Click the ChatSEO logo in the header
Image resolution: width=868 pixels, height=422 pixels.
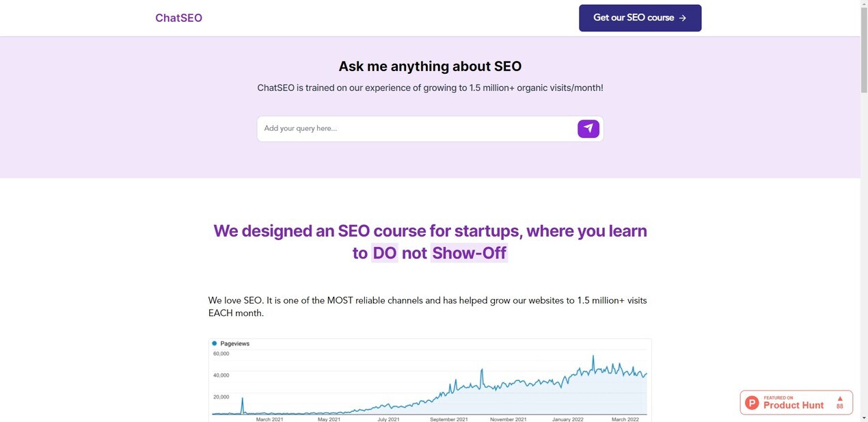(x=178, y=18)
